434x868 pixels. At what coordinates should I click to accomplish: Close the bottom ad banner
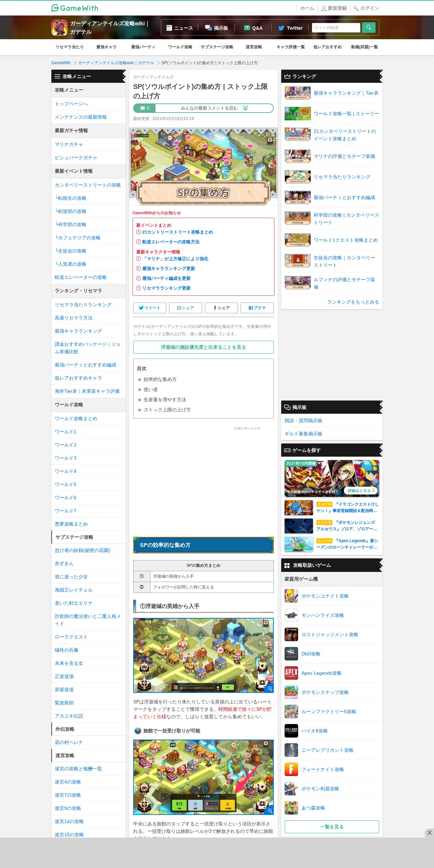[x=429, y=833]
